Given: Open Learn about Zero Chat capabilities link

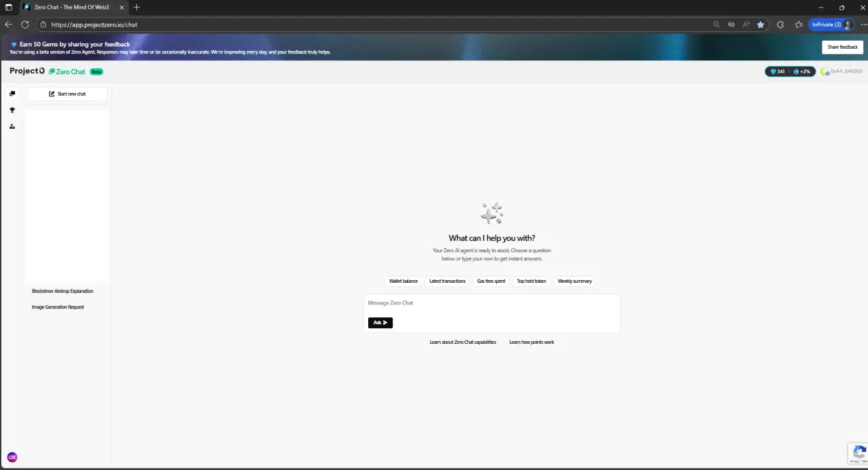Looking at the screenshot, I should point(463,342).
